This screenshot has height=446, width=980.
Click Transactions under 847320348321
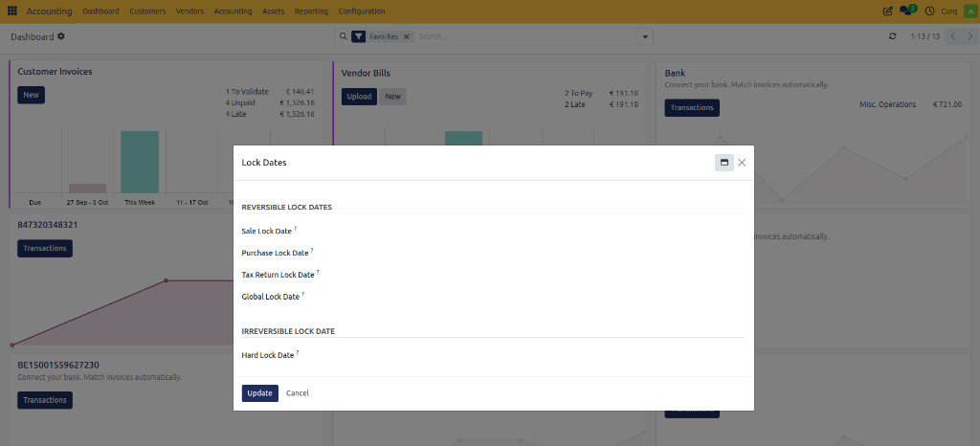pos(45,248)
